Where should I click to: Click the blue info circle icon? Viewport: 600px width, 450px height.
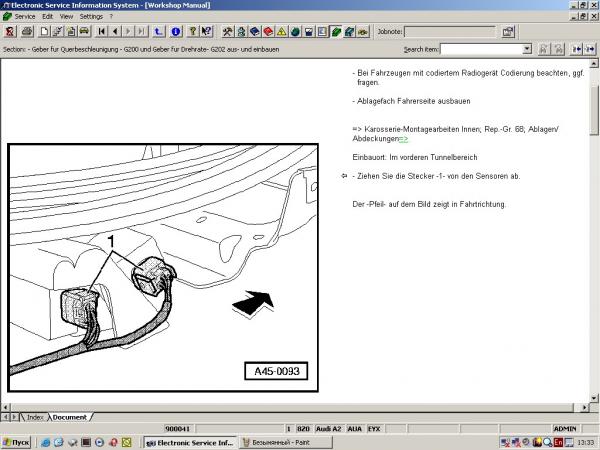pyautogui.click(x=176, y=31)
